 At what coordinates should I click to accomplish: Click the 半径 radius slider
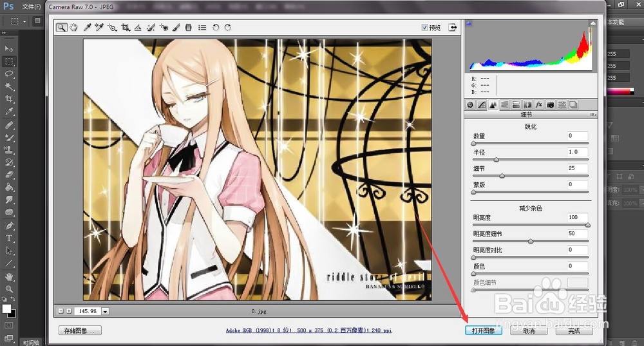531,159
